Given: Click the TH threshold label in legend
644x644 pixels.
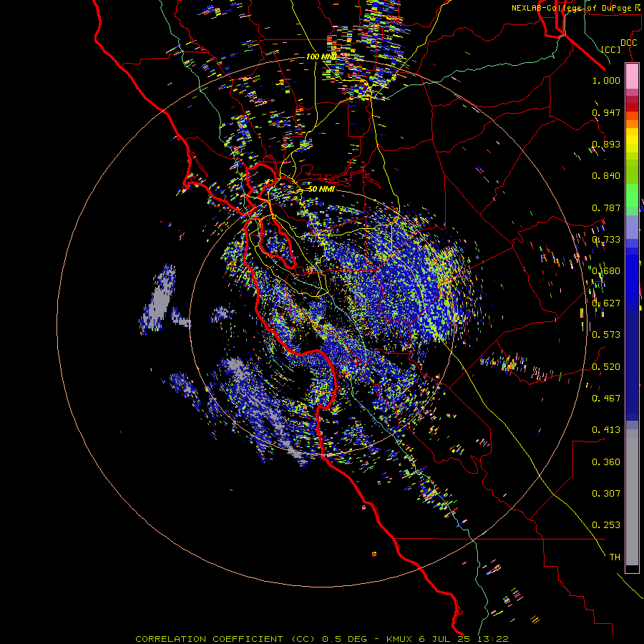Looking at the screenshot, I should coord(615,557).
